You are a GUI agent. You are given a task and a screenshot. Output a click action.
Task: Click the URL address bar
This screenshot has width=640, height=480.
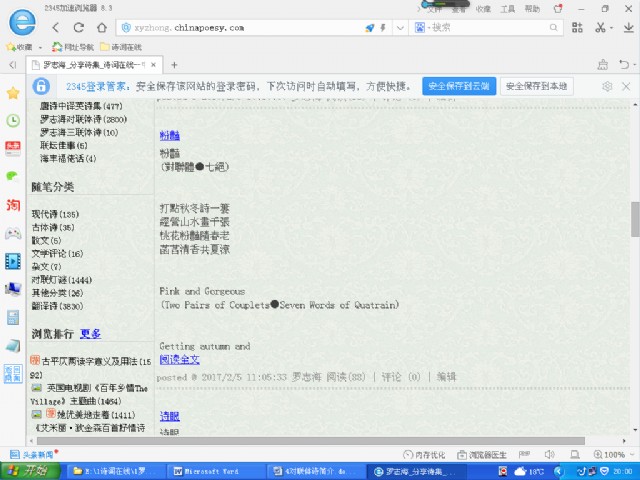coord(260,28)
